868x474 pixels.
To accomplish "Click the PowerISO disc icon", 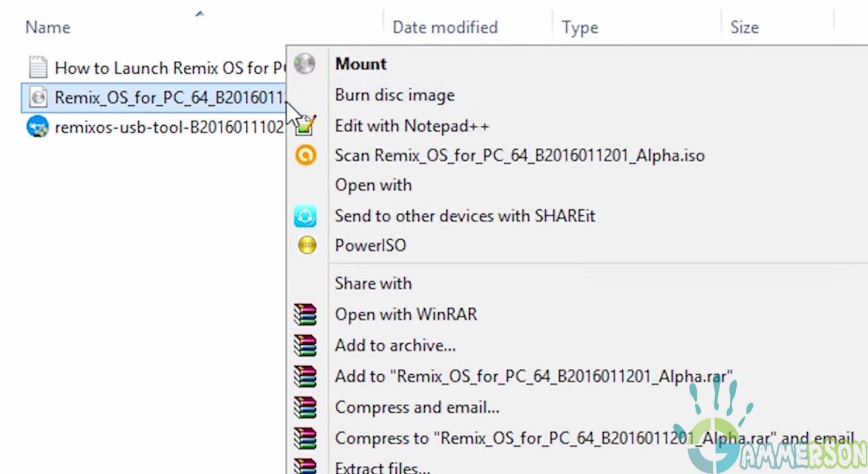I will pos(307,245).
